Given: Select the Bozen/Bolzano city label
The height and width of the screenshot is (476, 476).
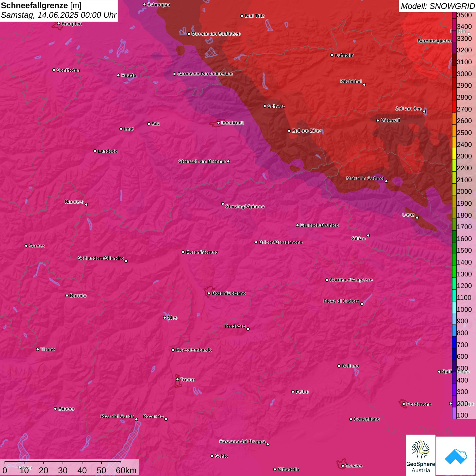Looking at the screenshot, I should 228,293.
